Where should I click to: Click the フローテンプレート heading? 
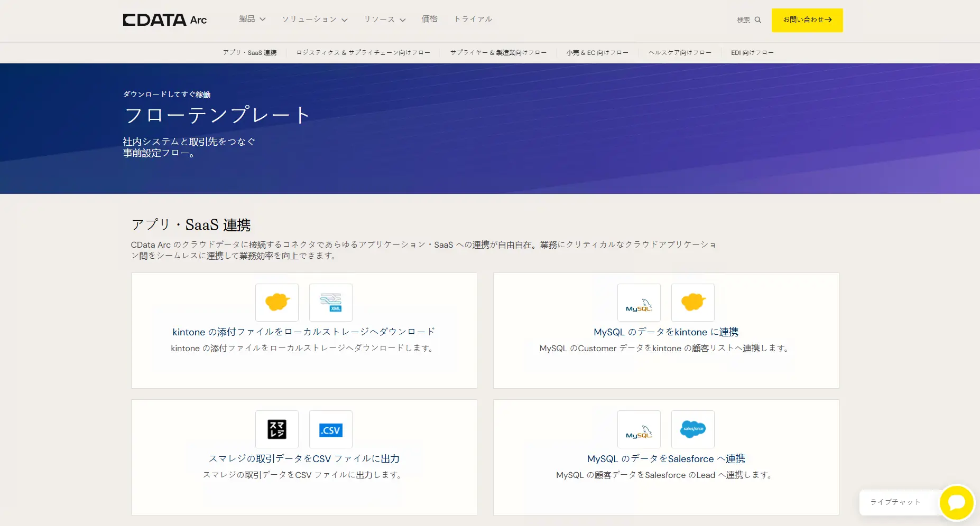pyautogui.click(x=217, y=115)
